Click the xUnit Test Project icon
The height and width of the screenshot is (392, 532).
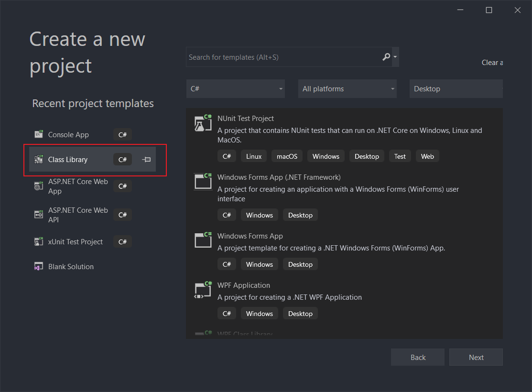pyautogui.click(x=38, y=241)
